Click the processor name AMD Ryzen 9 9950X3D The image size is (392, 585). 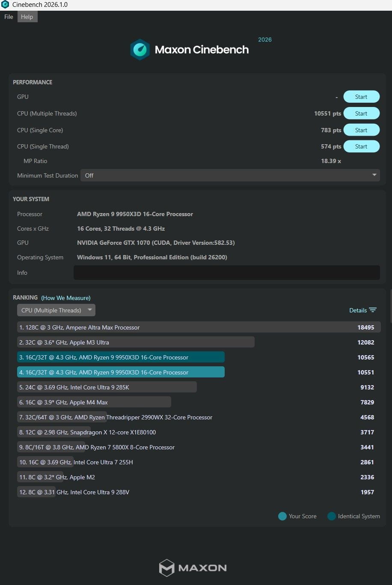135,214
